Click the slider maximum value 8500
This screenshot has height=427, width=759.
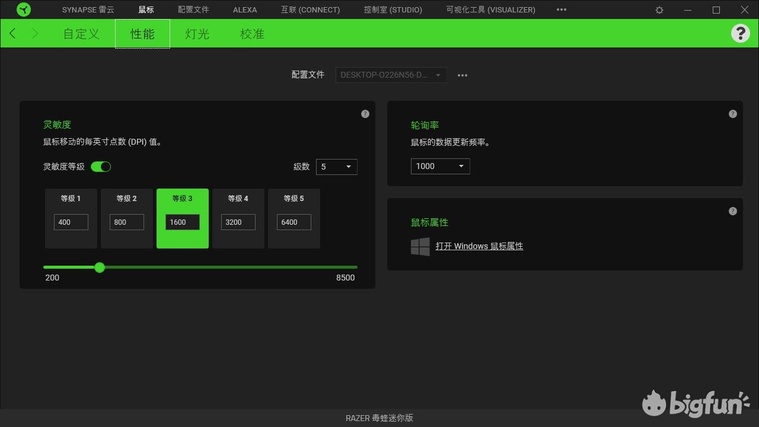coord(346,277)
